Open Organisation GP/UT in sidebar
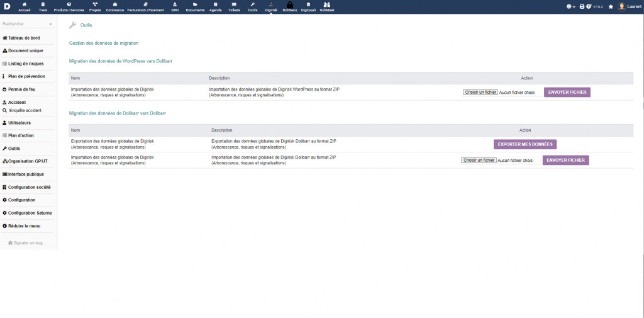The height and width of the screenshot is (318, 644). (x=25, y=161)
